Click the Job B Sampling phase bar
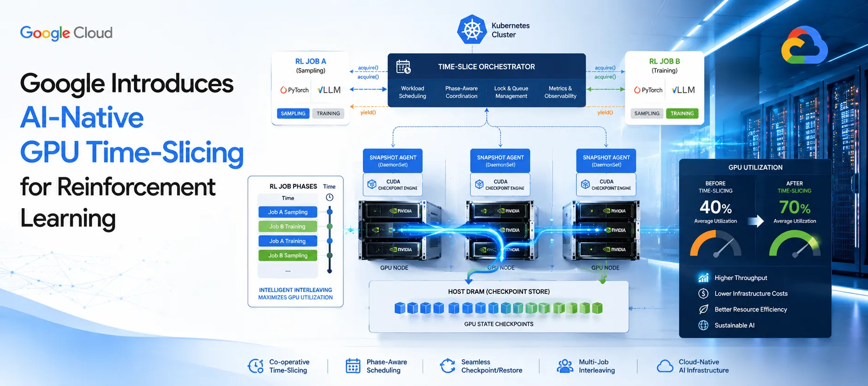This screenshot has height=386, width=868. tap(288, 255)
